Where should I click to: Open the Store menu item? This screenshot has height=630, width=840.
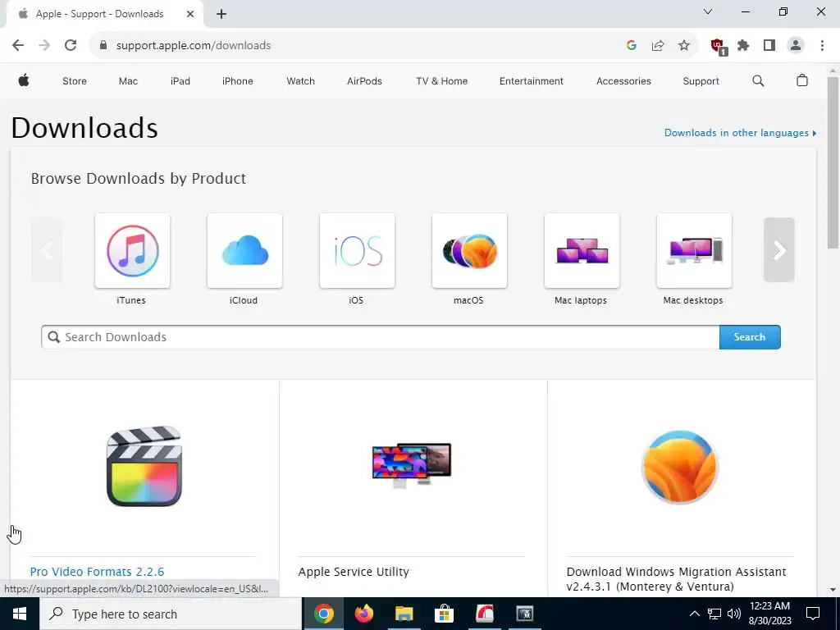click(x=75, y=81)
